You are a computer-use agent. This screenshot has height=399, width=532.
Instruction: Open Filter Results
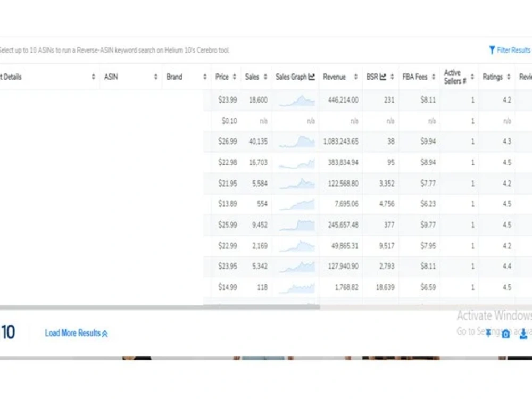pos(510,50)
